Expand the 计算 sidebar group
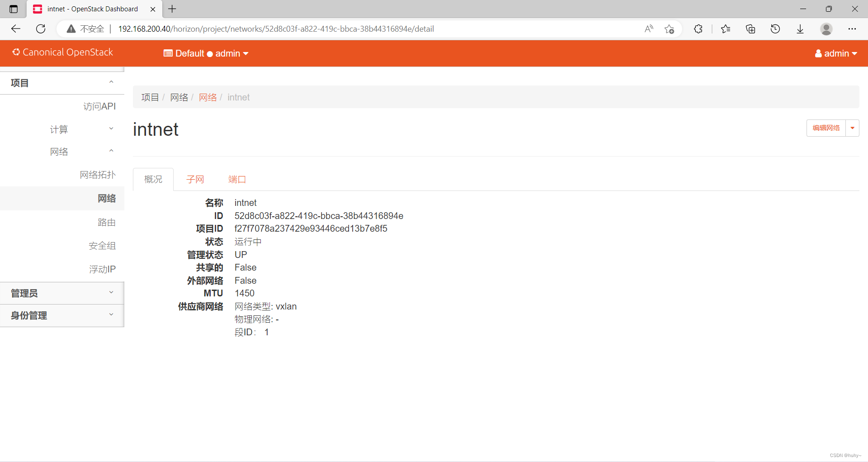Viewport: 868px width, 462px height. point(62,129)
